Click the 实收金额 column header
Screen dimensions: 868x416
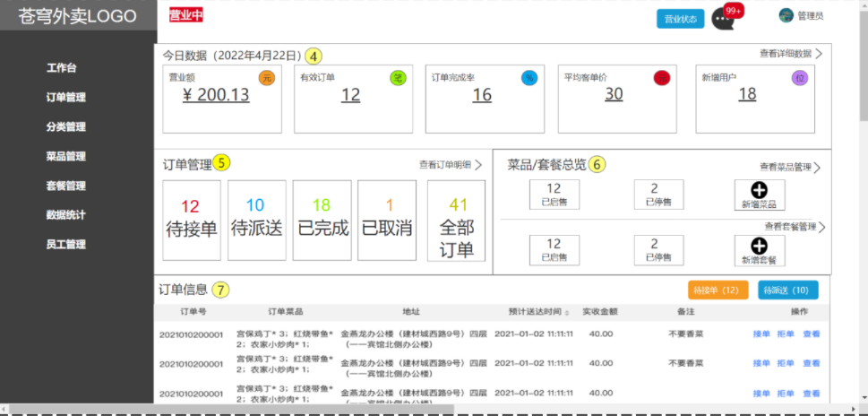click(x=599, y=312)
